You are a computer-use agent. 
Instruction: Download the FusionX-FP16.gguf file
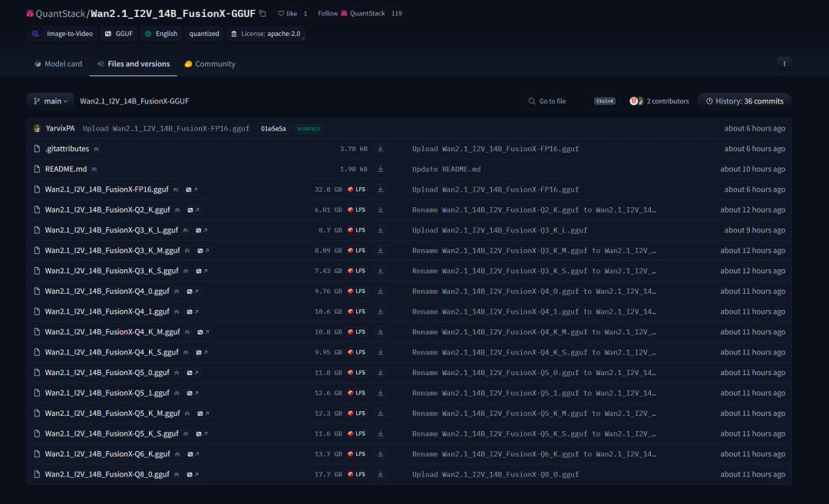[380, 189]
